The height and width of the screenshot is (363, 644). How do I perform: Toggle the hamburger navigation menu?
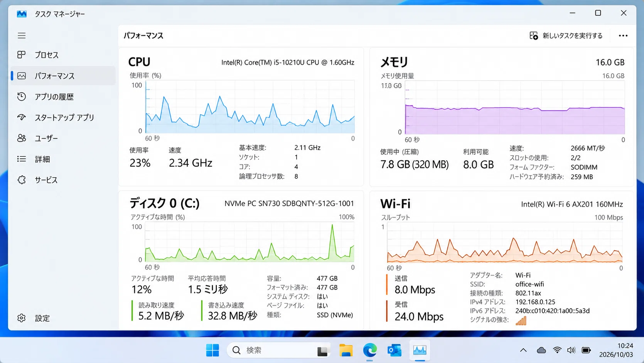[22, 35]
